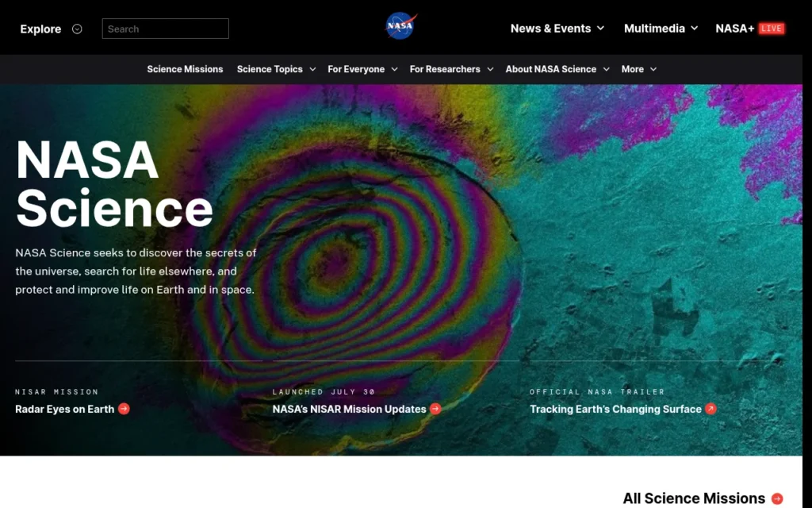The width and height of the screenshot is (812, 508).
Task: Click red arrow beside Tracking Earth's Changing Surface
Action: point(711,409)
